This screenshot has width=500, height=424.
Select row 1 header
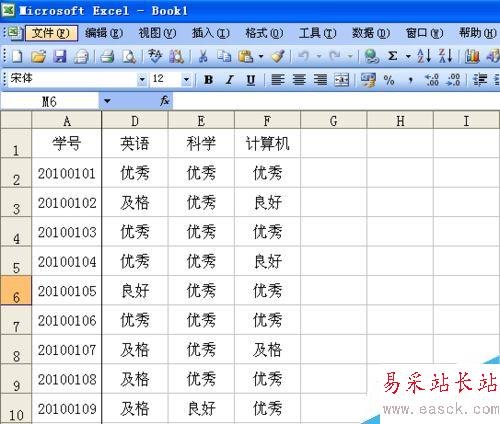16,144
